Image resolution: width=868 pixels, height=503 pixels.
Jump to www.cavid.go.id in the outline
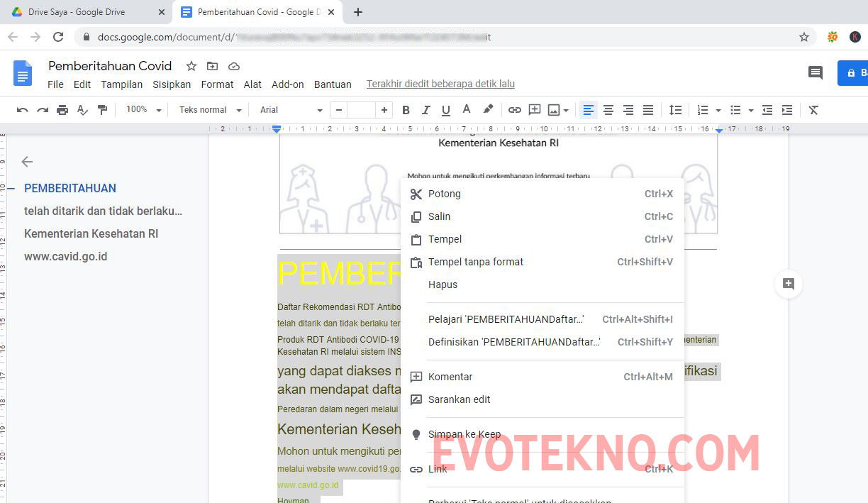click(x=65, y=257)
